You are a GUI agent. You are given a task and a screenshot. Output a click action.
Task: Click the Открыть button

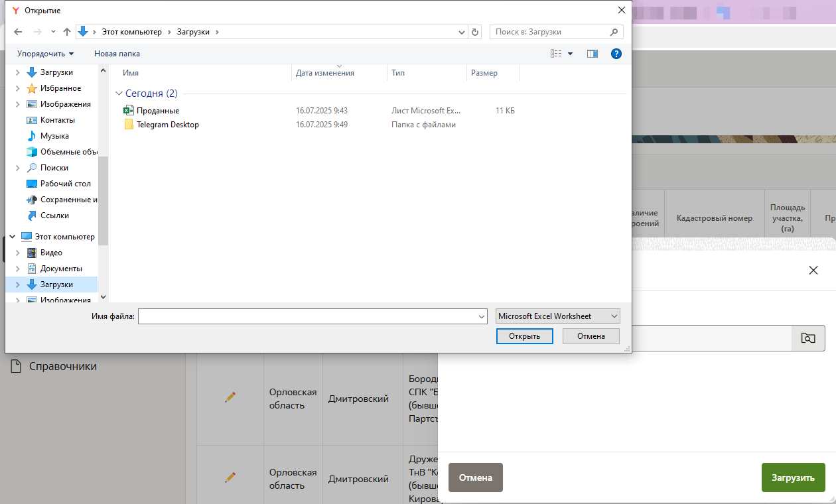coord(524,336)
